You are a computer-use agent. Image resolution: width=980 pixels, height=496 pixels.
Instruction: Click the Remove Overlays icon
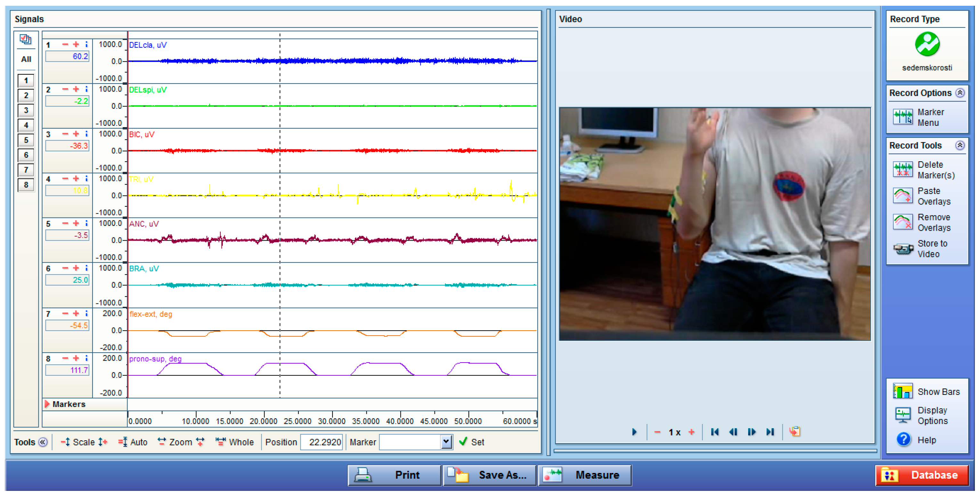902,222
